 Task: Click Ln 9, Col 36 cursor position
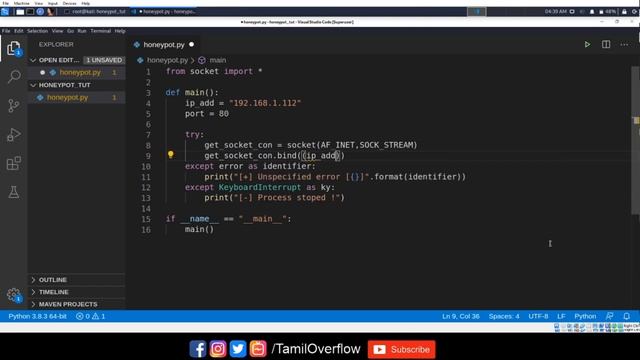(x=460, y=316)
